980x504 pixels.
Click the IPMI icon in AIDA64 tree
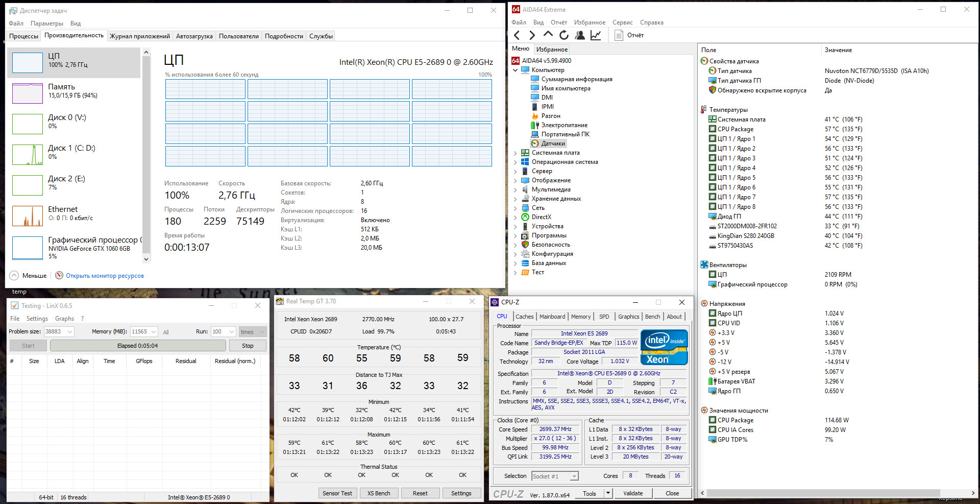click(535, 107)
